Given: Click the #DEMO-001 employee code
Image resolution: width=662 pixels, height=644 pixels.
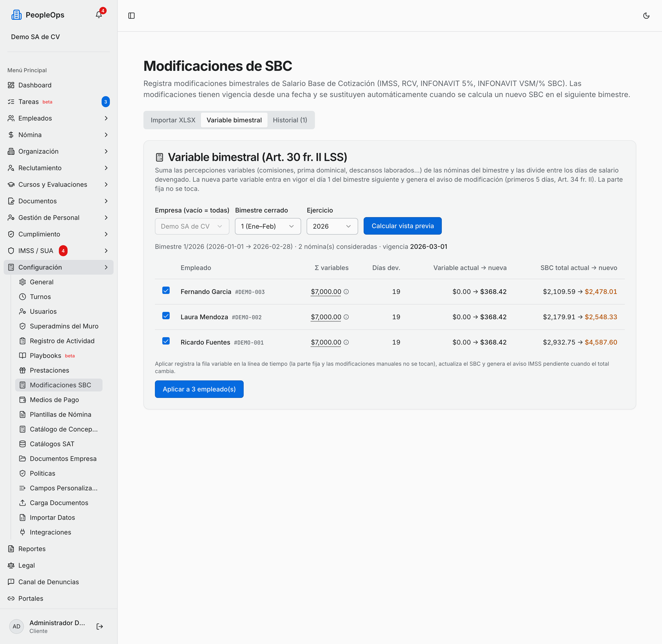Looking at the screenshot, I should (x=249, y=343).
